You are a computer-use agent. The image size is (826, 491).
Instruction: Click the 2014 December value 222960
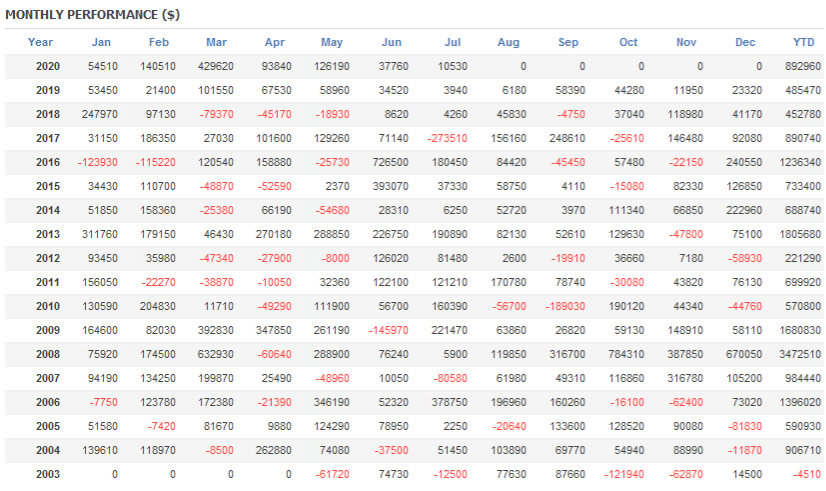[744, 210]
